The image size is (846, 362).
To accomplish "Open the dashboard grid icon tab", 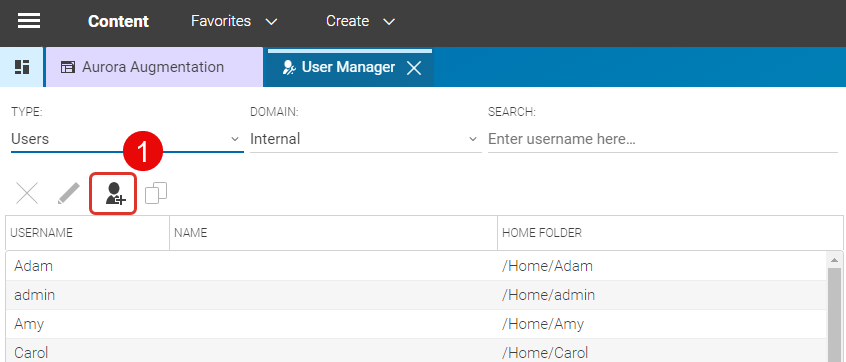I will (x=22, y=67).
